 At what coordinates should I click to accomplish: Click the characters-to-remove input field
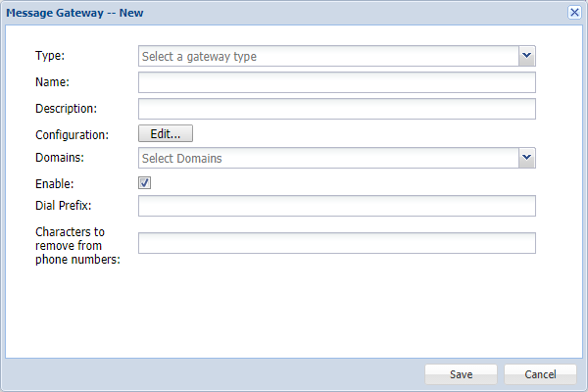click(x=336, y=243)
